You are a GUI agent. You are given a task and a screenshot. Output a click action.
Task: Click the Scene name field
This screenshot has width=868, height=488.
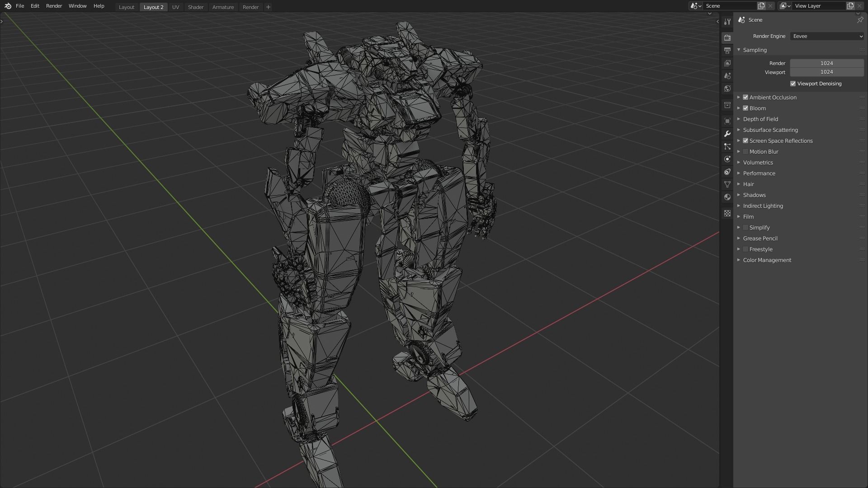(x=730, y=6)
